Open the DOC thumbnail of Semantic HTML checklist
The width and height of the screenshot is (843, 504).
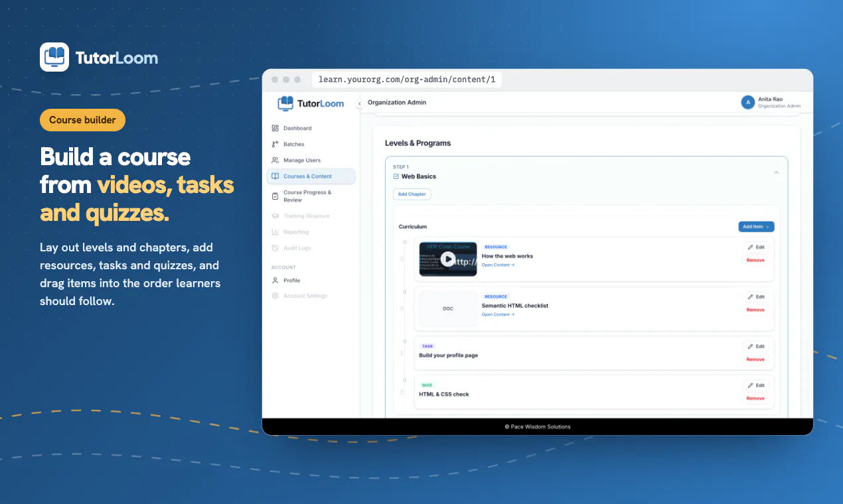click(448, 308)
